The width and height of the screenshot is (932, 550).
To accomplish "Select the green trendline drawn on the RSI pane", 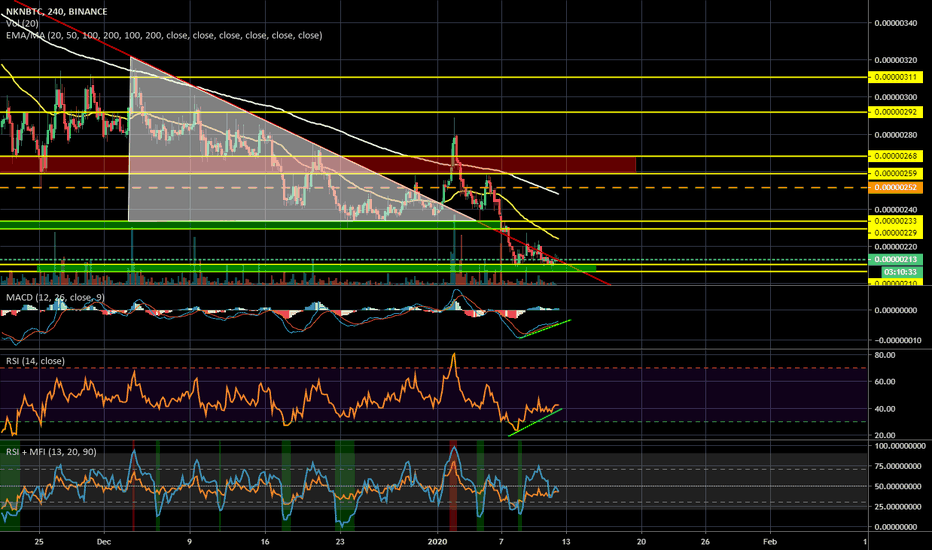I will [x=535, y=422].
